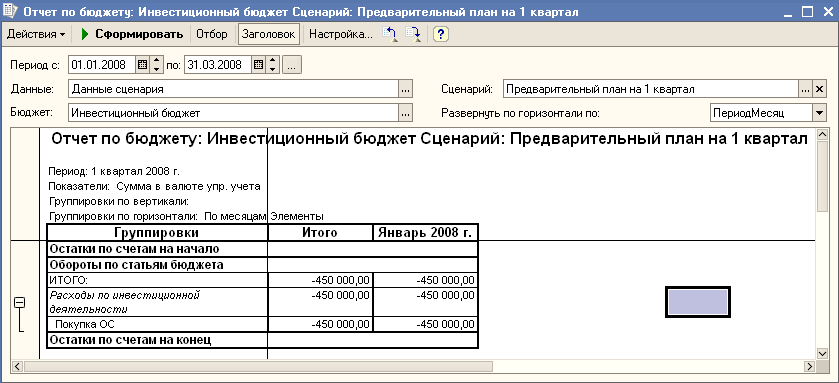
Task: Click ellipsis button of Данные field
Action: [406, 89]
